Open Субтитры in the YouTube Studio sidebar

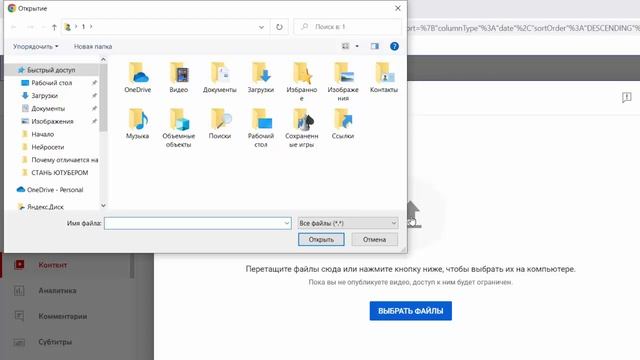[55, 342]
